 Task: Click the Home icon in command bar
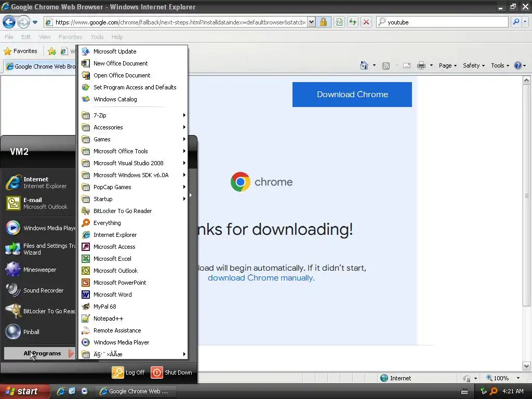[x=364, y=65]
